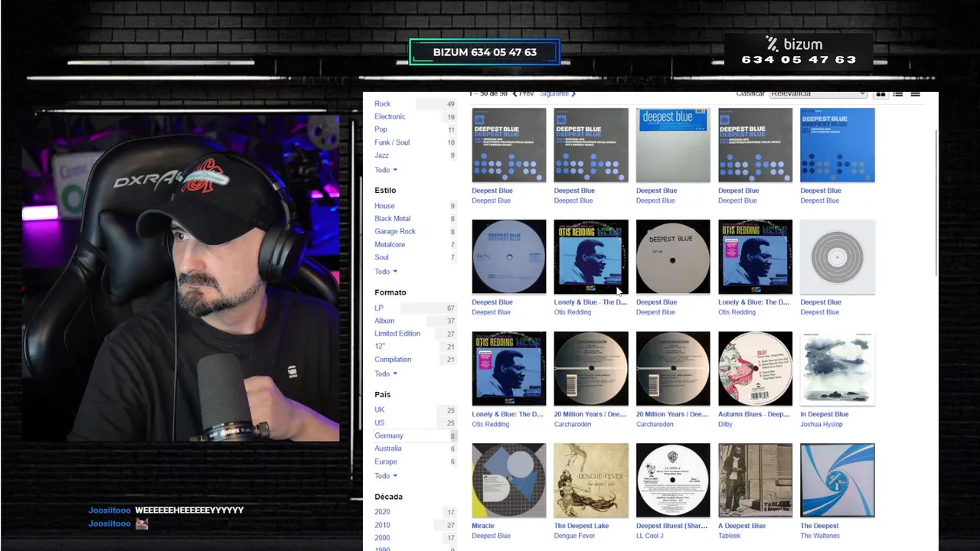Open The Waltones artist link
Viewport: 980px width, 551px height.
pos(820,536)
